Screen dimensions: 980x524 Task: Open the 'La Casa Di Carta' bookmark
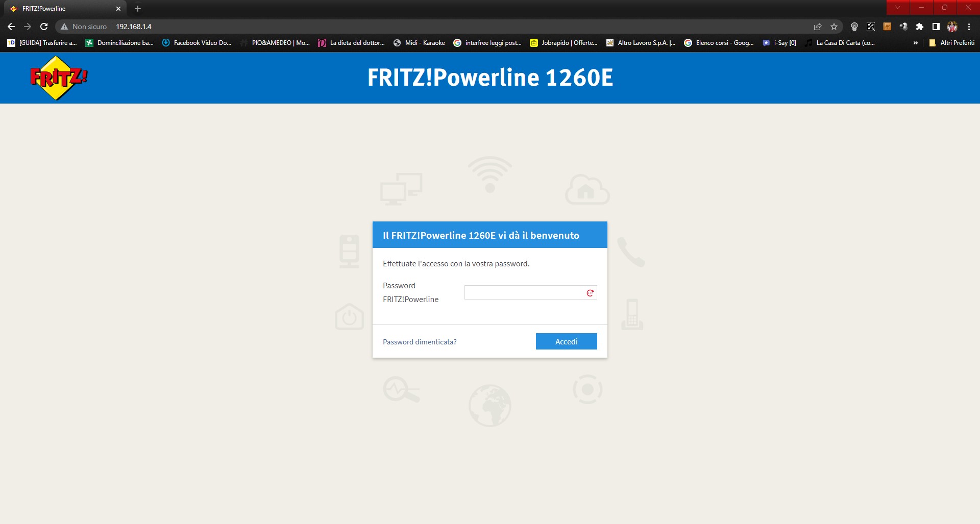[840, 43]
